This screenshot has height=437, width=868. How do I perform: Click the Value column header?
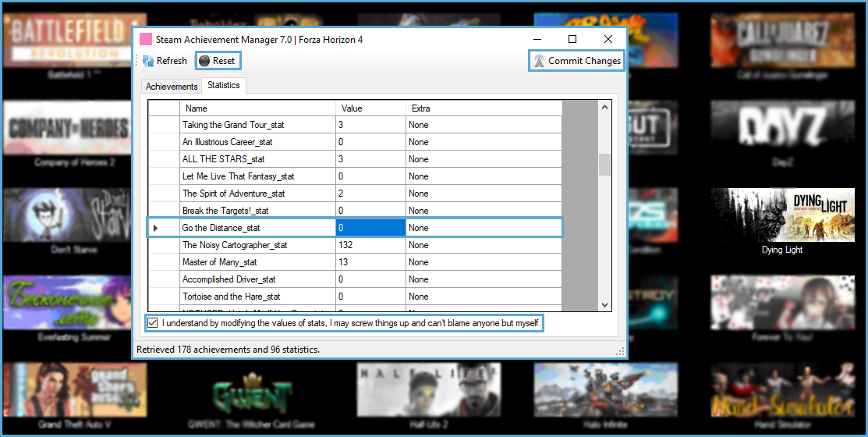pyautogui.click(x=371, y=108)
